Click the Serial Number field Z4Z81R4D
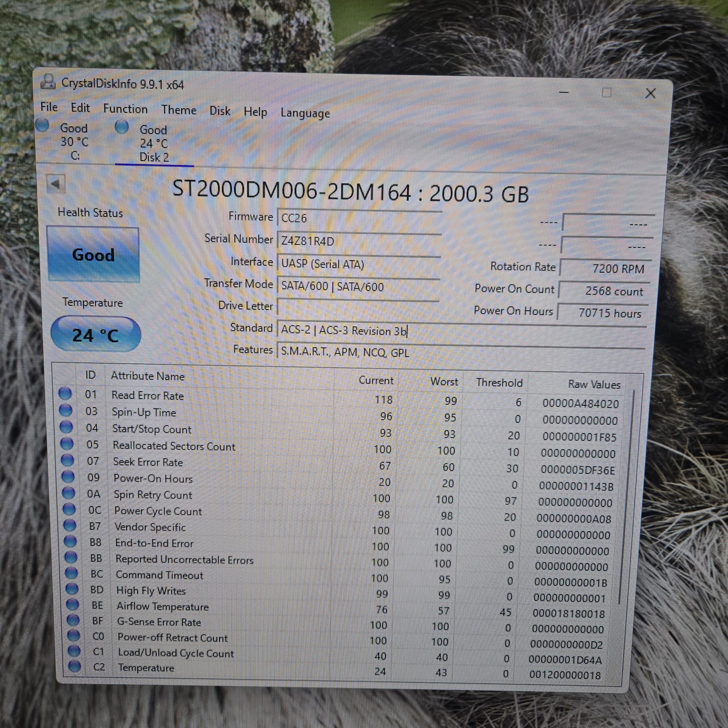 (x=359, y=241)
